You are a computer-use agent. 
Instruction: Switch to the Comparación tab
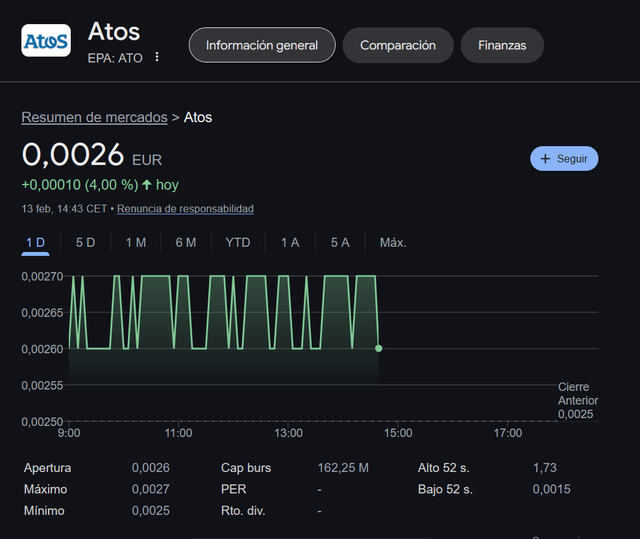click(398, 45)
